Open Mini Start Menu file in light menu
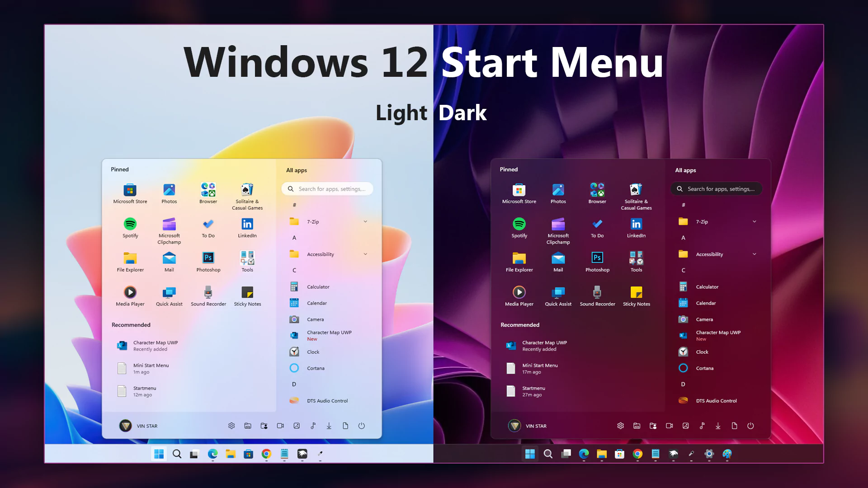Viewport: 868px width, 488px height. 143,369
